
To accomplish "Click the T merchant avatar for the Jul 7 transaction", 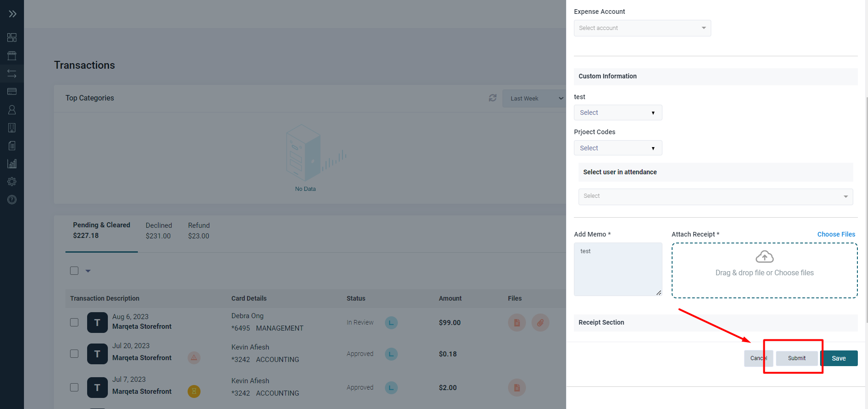I will (x=97, y=388).
